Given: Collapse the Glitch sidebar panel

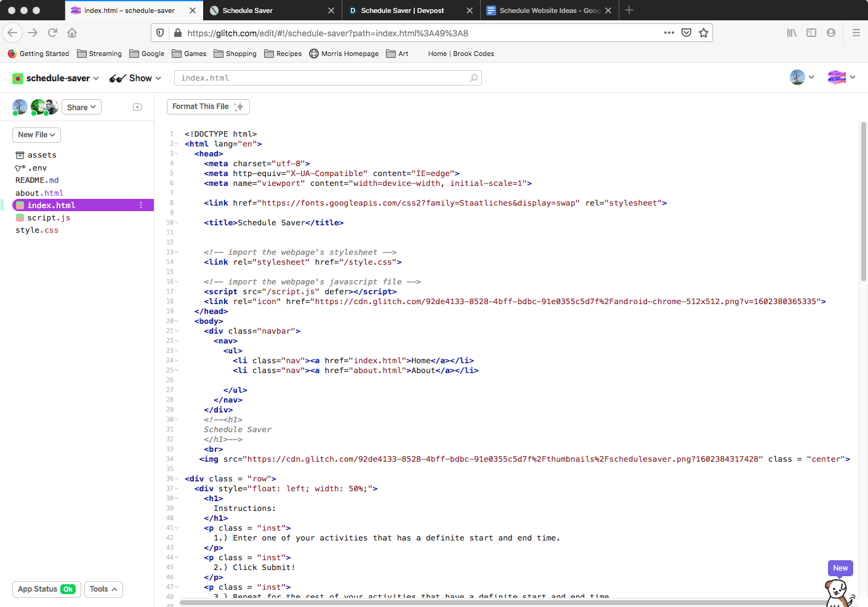Looking at the screenshot, I should pyautogui.click(x=137, y=107).
